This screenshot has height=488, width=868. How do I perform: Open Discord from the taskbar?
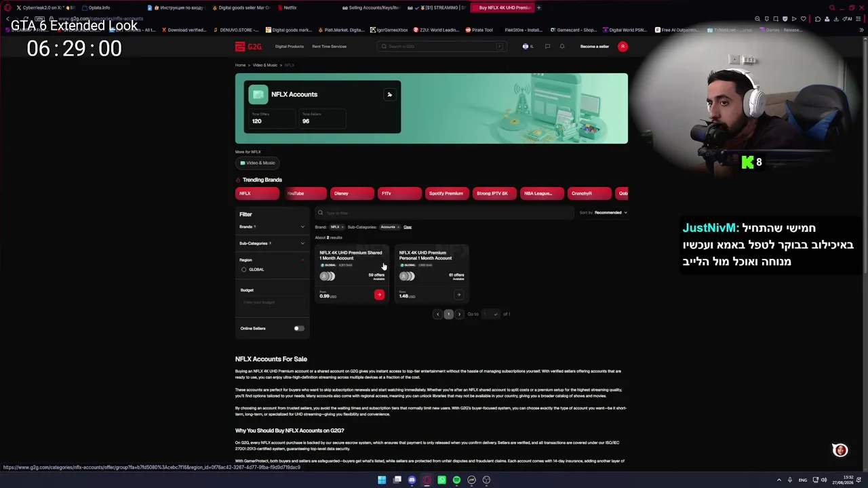point(412,480)
